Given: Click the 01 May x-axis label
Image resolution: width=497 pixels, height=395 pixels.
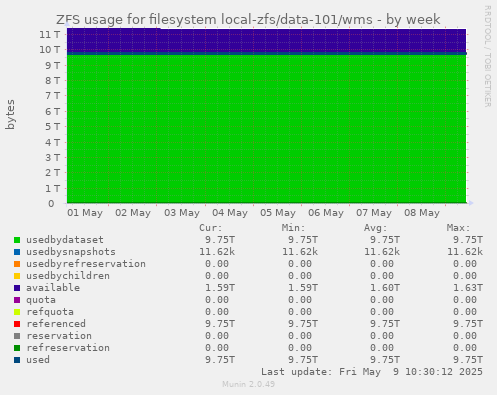Looking at the screenshot, I should (x=85, y=213).
